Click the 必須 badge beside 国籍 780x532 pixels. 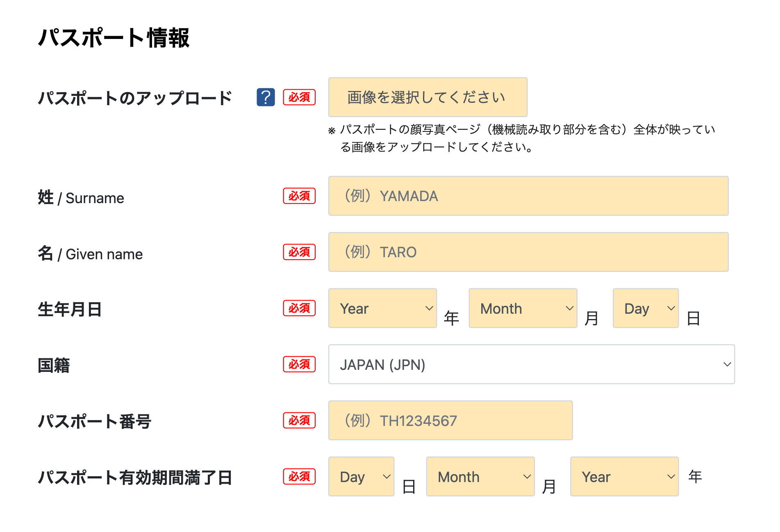coord(299,364)
